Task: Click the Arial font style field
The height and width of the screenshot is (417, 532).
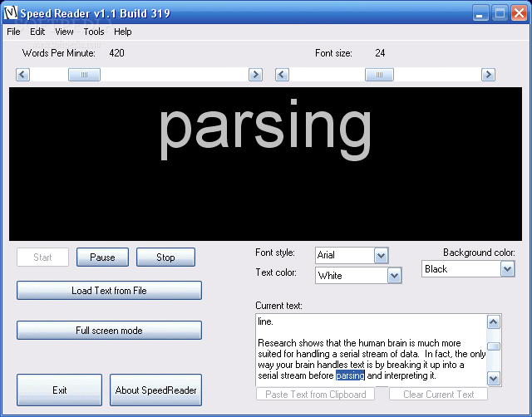Action: tap(345, 255)
